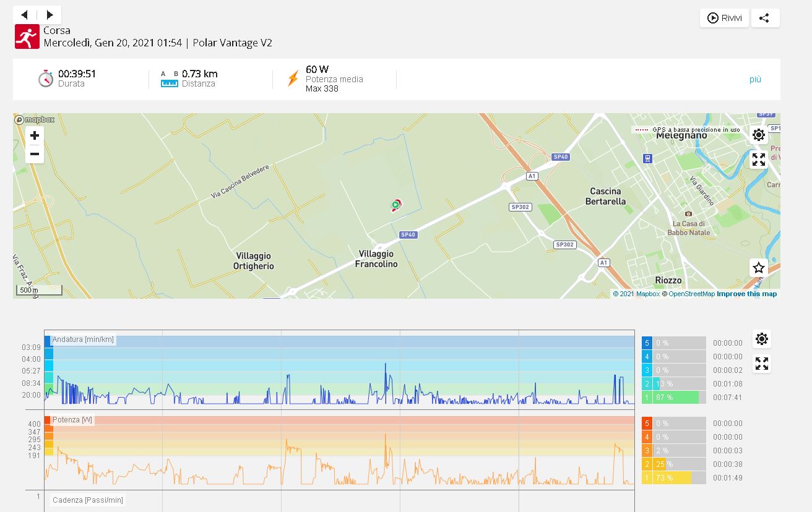Select pace zone 1 green swatch

tap(647, 397)
